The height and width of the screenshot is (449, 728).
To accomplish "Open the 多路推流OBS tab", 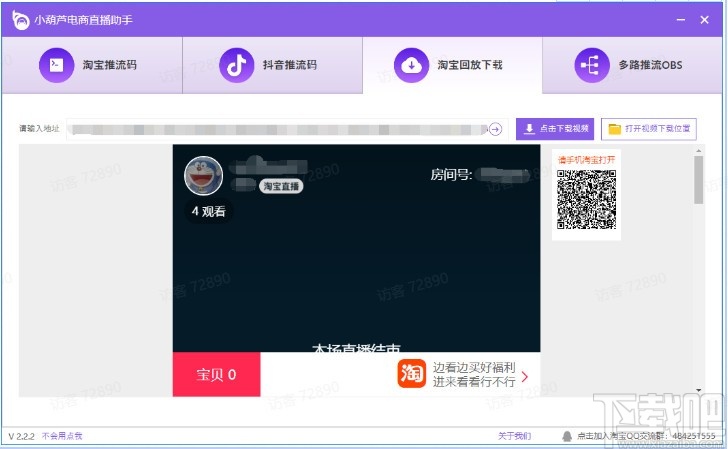I will 632,65.
